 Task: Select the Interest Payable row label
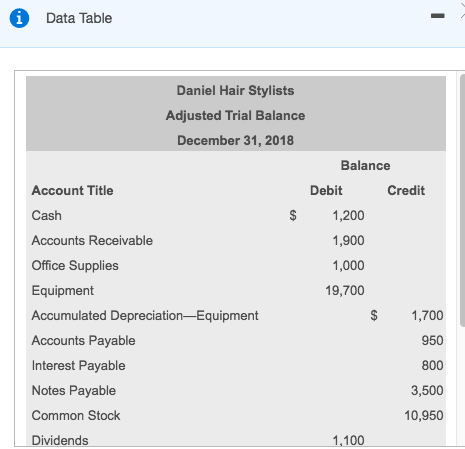click(79, 366)
